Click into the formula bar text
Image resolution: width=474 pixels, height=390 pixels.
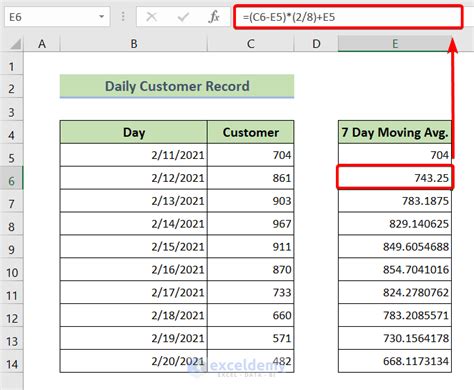pyautogui.click(x=348, y=17)
